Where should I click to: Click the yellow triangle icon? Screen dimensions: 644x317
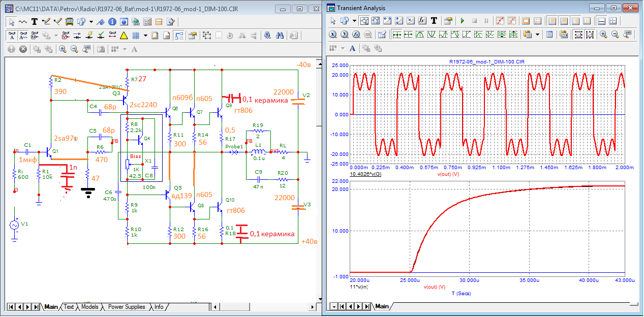point(124,36)
